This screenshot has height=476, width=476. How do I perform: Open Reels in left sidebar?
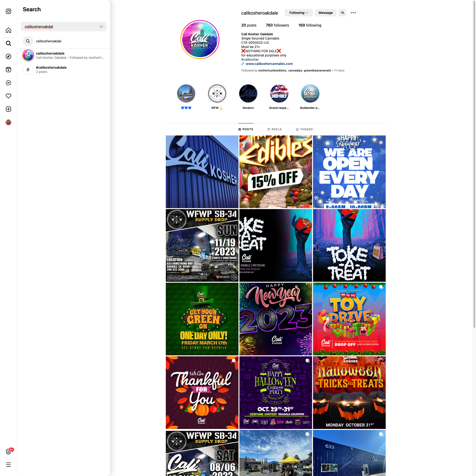click(x=8, y=70)
